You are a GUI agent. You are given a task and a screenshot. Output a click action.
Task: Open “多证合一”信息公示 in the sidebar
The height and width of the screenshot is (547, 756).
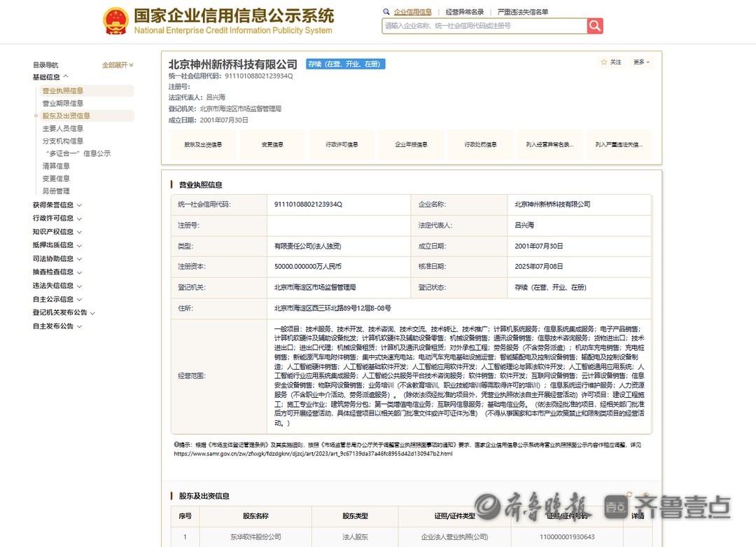[x=78, y=153]
